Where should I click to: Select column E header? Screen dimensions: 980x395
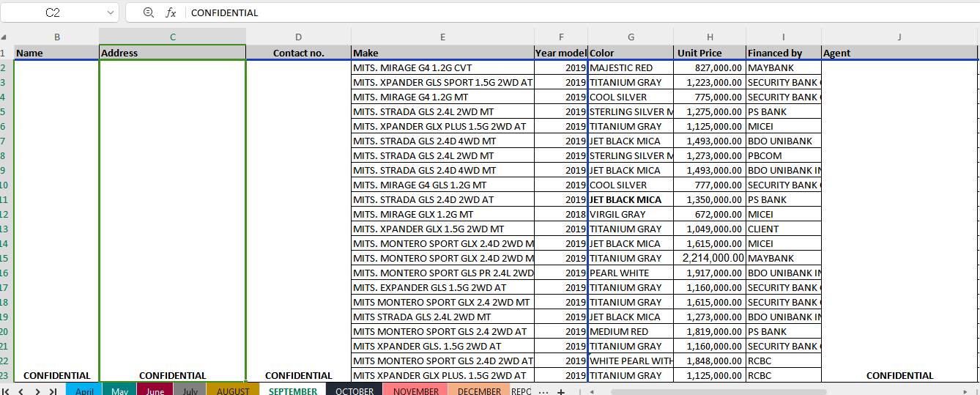443,37
